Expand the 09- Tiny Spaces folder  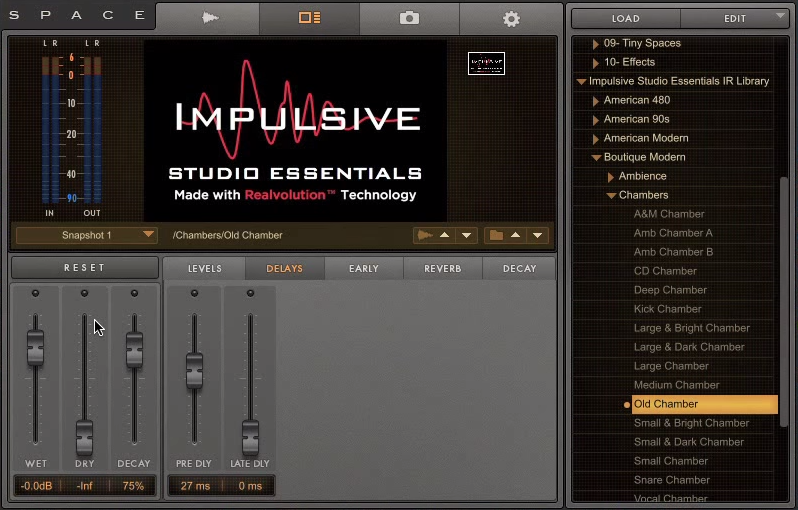point(595,44)
